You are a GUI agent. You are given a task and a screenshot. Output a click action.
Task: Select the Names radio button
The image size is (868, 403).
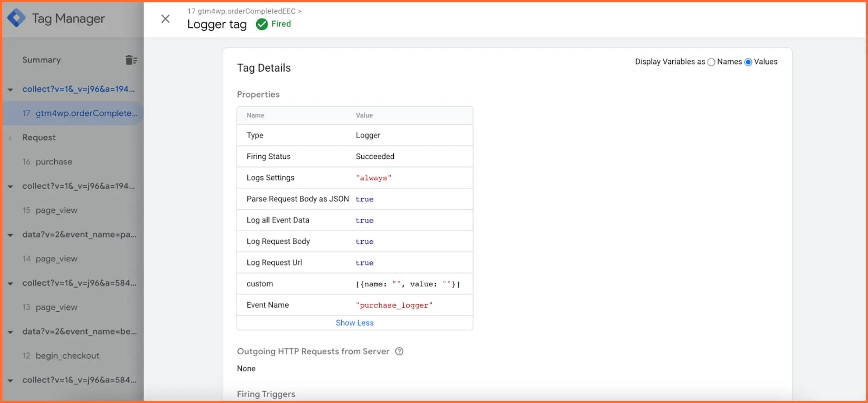(711, 62)
